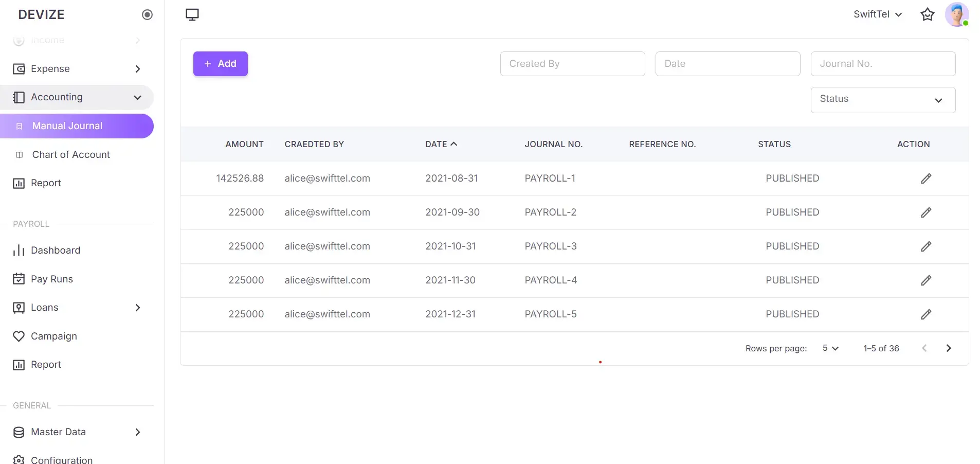Click the Journal No. search field
Viewport: 980px width, 464px height.
[882, 64]
